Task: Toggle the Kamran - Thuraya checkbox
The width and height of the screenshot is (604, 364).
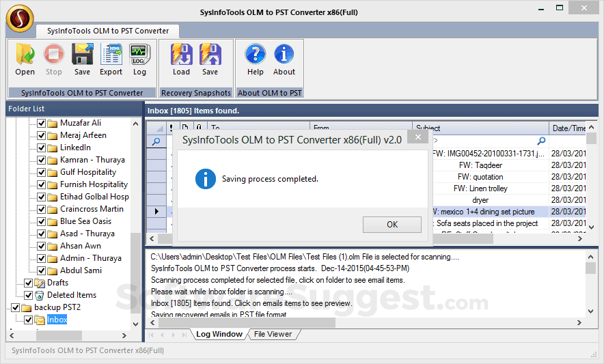Action: (x=41, y=160)
